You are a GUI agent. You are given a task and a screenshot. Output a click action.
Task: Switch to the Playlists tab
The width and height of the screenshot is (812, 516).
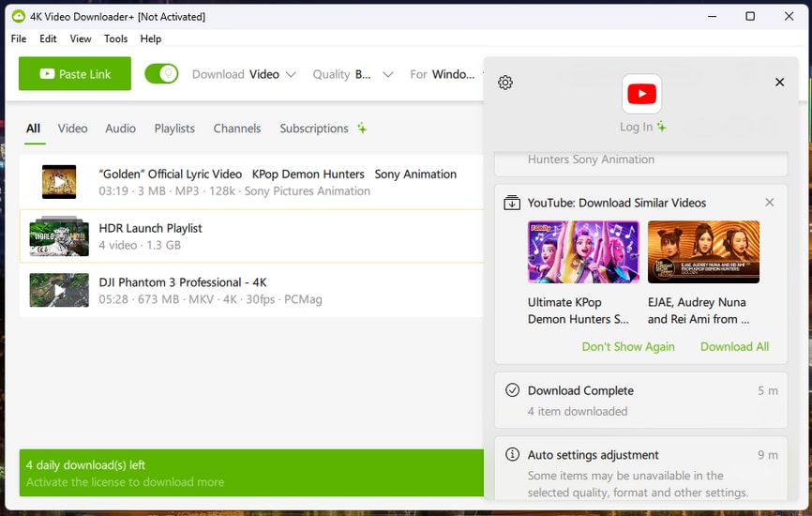(174, 129)
